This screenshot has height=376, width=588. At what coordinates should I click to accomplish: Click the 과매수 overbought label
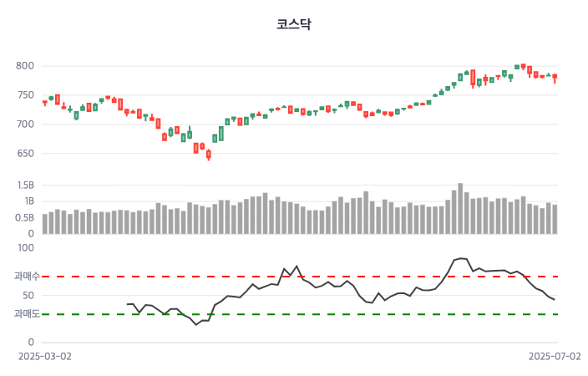(x=25, y=276)
